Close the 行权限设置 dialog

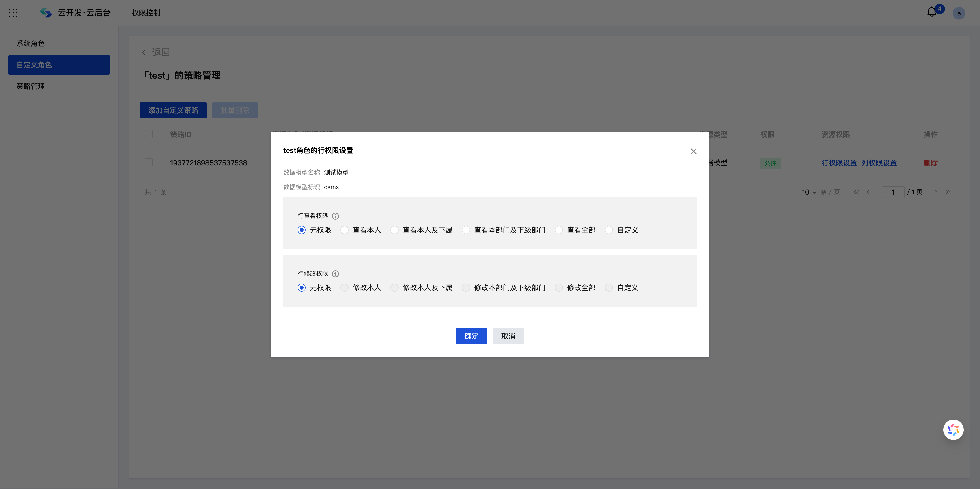(693, 151)
